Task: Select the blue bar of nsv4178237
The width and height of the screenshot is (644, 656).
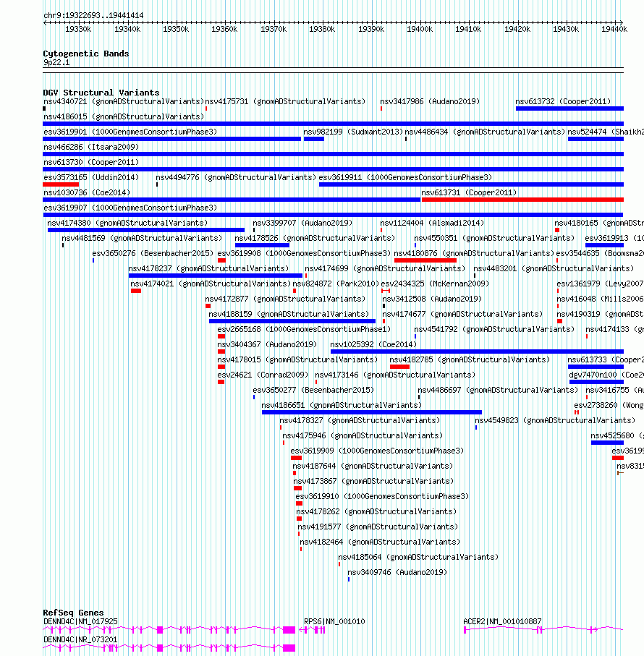Action: pyautogui.click(x=216, y=276)
